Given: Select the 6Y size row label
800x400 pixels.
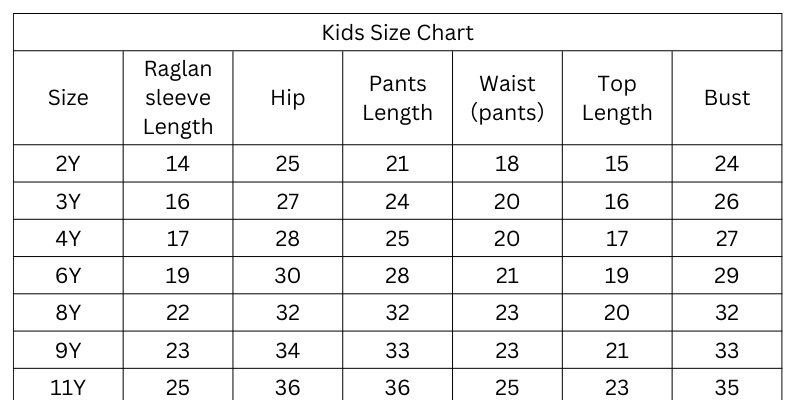Looking at the screenshot, I should [68, 276].
